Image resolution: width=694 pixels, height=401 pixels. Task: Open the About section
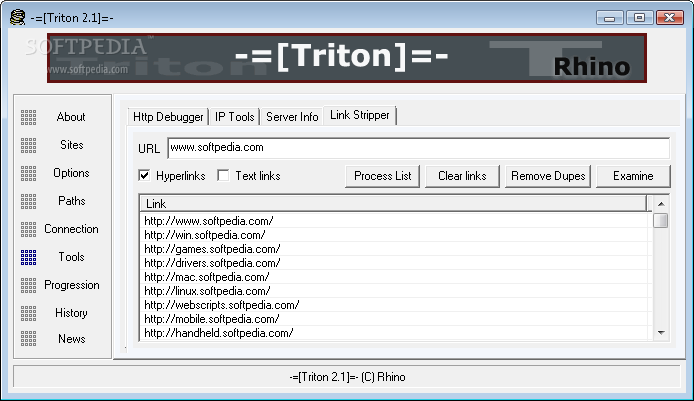(x=71, y=117)
